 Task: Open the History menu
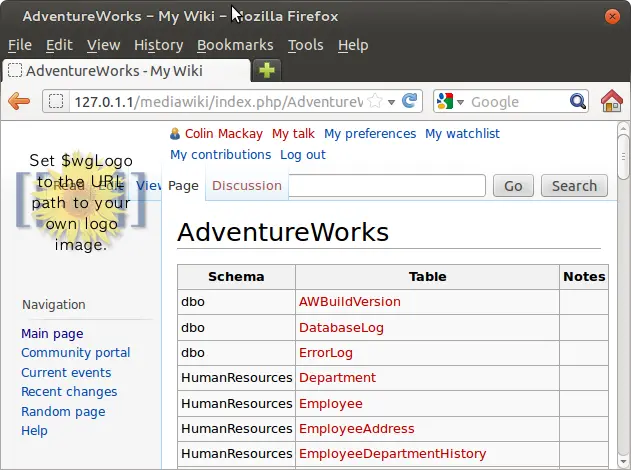[159, 45]
